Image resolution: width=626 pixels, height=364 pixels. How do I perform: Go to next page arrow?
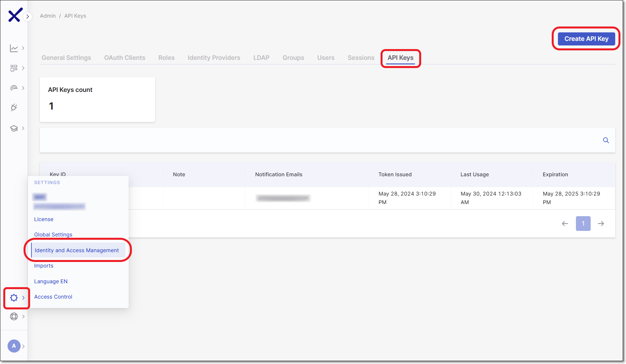(601, 224)
